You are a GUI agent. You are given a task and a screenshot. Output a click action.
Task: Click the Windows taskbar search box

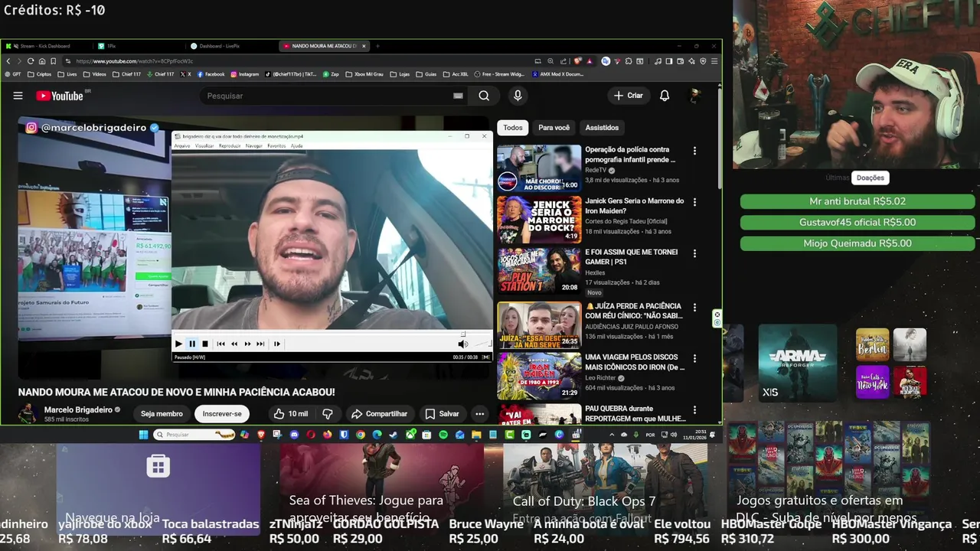pos(194,435)
